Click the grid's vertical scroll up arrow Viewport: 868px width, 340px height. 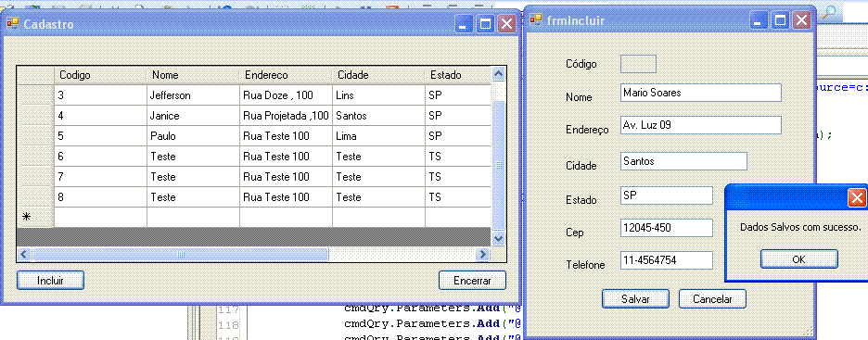point(498,73)
